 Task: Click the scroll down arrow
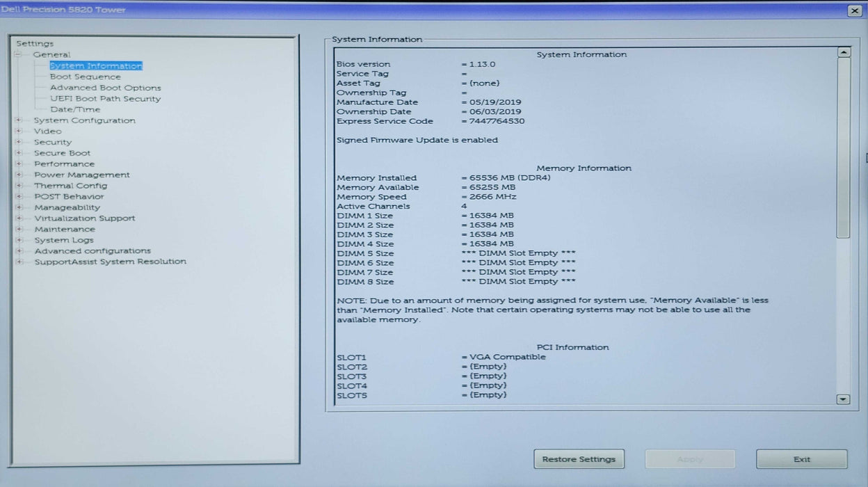pos(843,399)
